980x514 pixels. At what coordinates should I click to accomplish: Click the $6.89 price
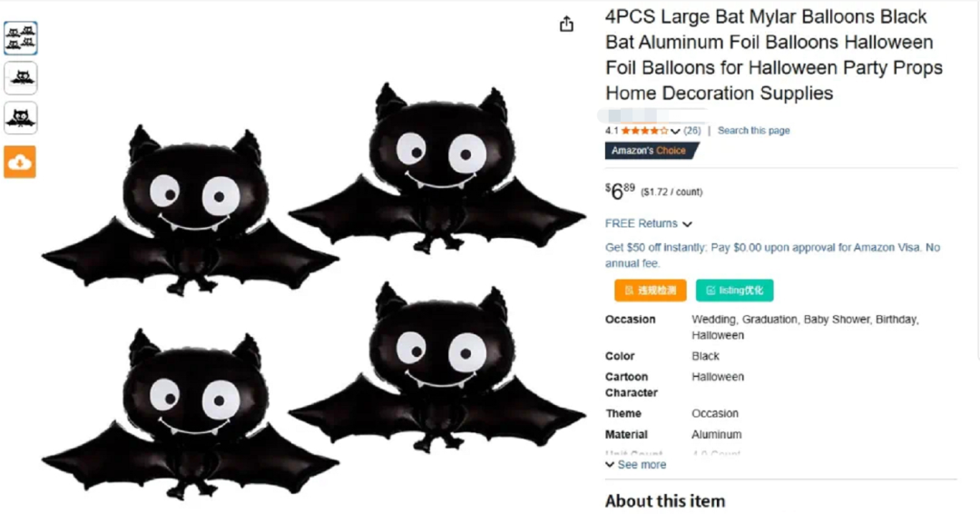(620, 191)
